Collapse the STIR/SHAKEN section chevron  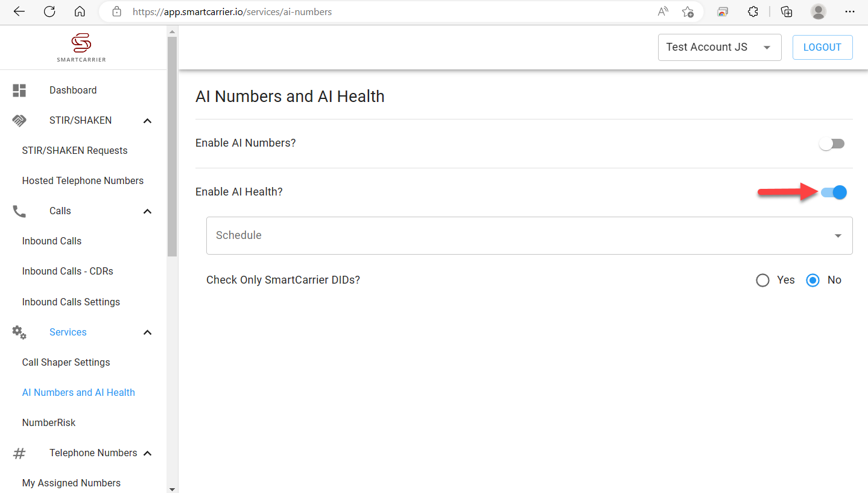point(147,121)
